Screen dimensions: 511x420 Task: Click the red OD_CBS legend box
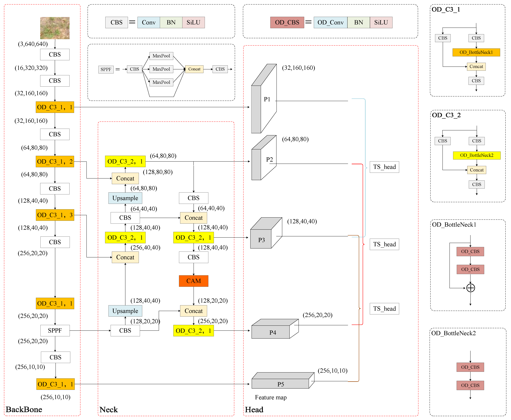pos(287,23)
